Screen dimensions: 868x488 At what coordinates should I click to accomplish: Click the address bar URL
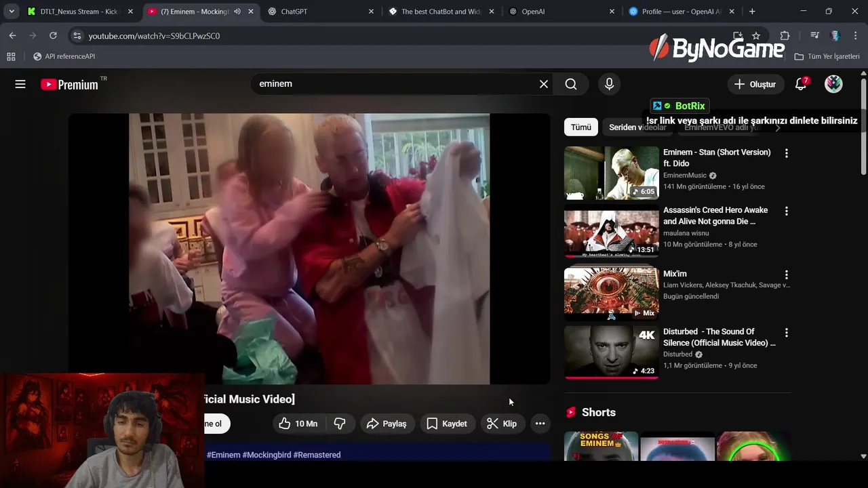coord(155,36)
